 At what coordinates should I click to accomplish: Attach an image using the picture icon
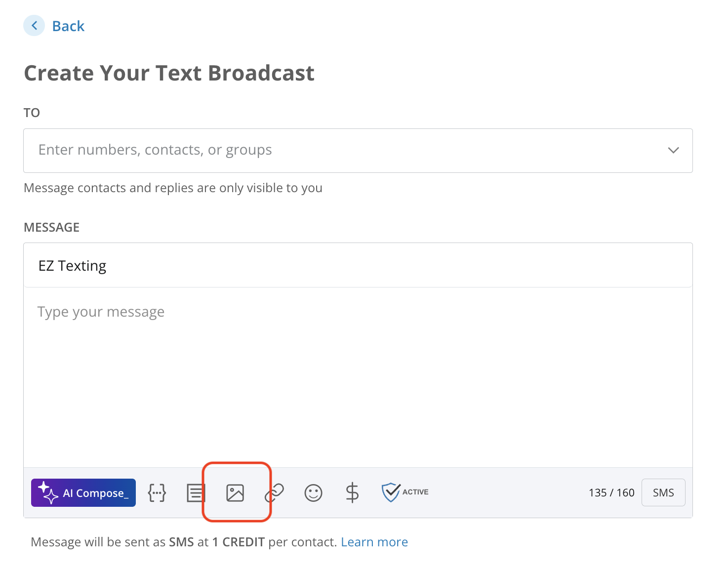pyautogui.click(x=235, y=492)
